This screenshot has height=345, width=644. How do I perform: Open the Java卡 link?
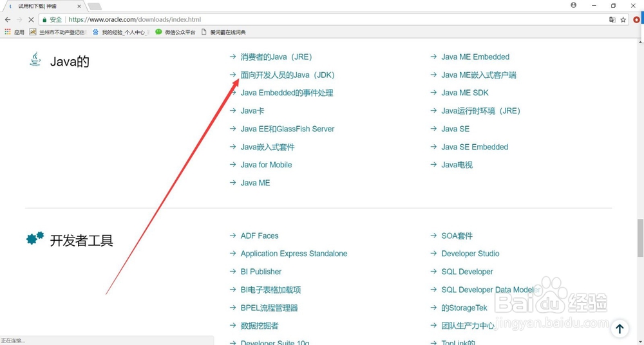[x=252, y=111]
